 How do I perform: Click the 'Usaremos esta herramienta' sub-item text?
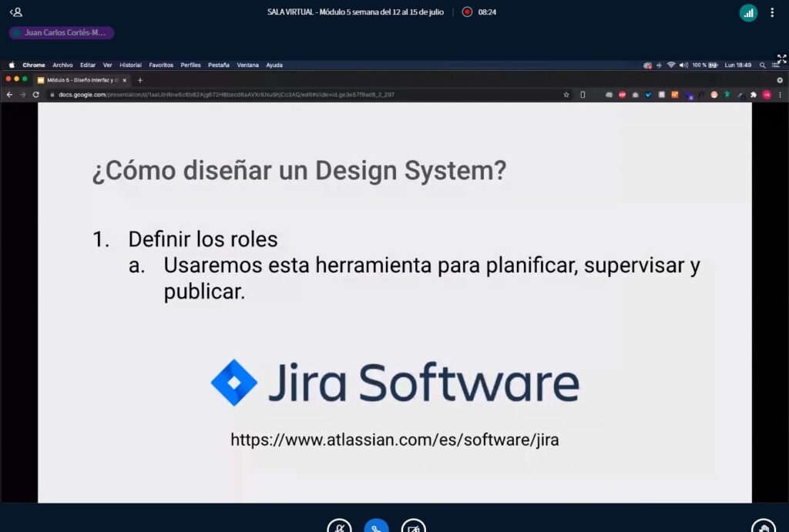tap(431, 278)
